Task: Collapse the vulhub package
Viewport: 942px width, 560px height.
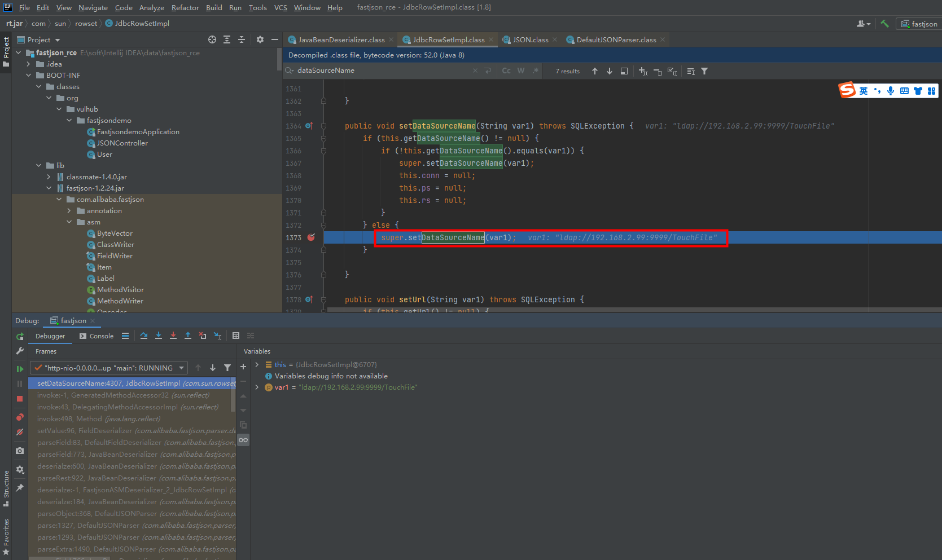Action: [59, 109]
